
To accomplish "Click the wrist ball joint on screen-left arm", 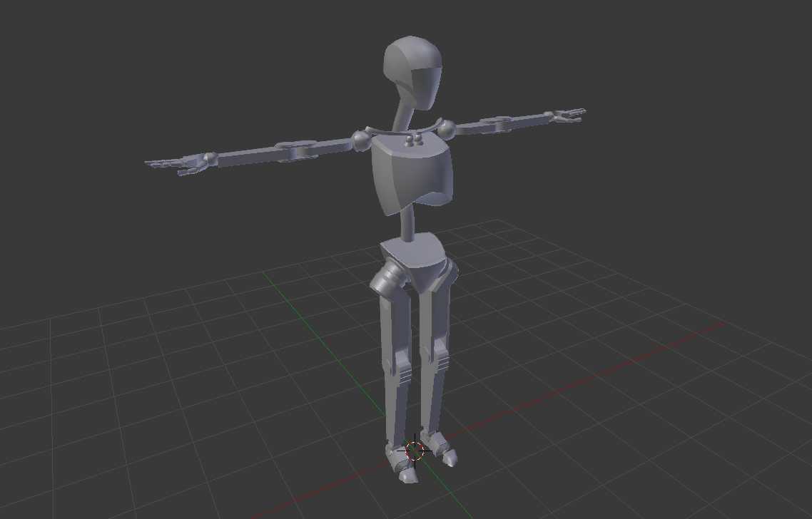I will pyautogui.click(x=209, y=159).
